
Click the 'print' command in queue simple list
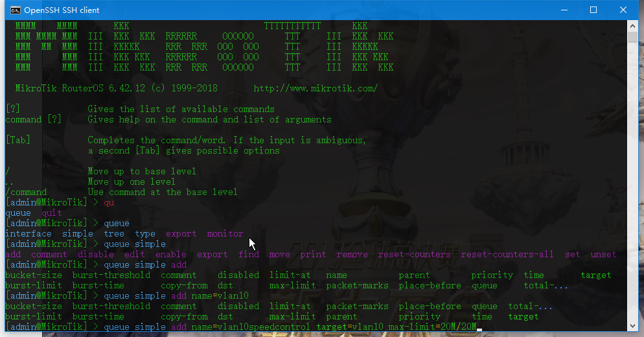pos(313,255)
